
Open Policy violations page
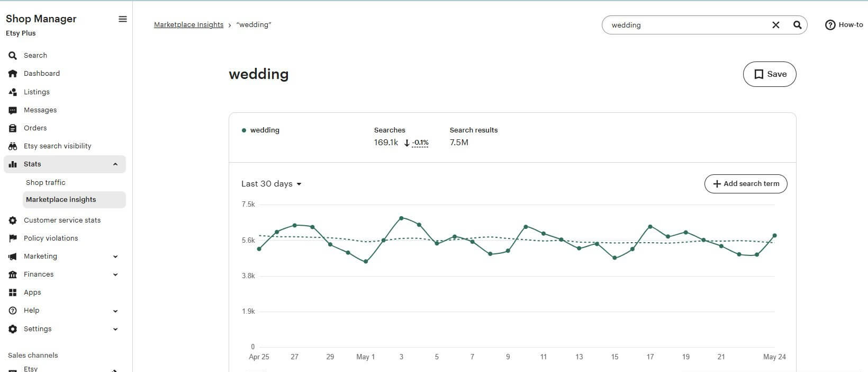point(51,238)
